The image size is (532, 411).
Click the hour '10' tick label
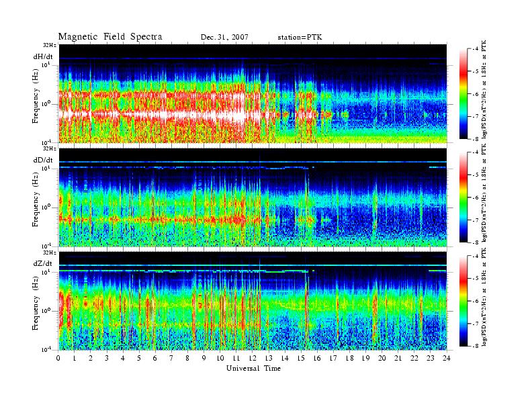[x=220, y=358]
